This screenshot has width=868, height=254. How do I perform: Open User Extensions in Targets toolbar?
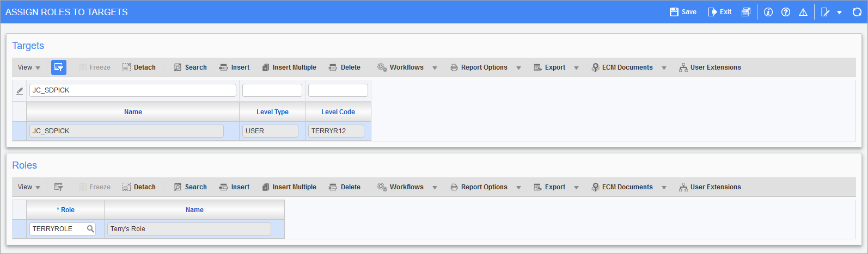(x=710, y=67)
